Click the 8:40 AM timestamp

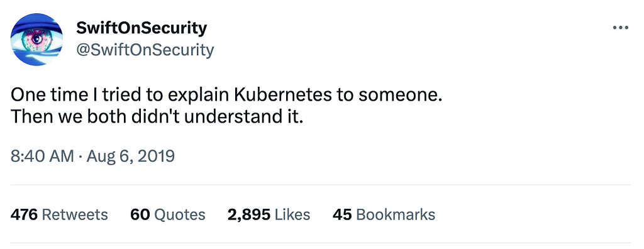point(42,156)
